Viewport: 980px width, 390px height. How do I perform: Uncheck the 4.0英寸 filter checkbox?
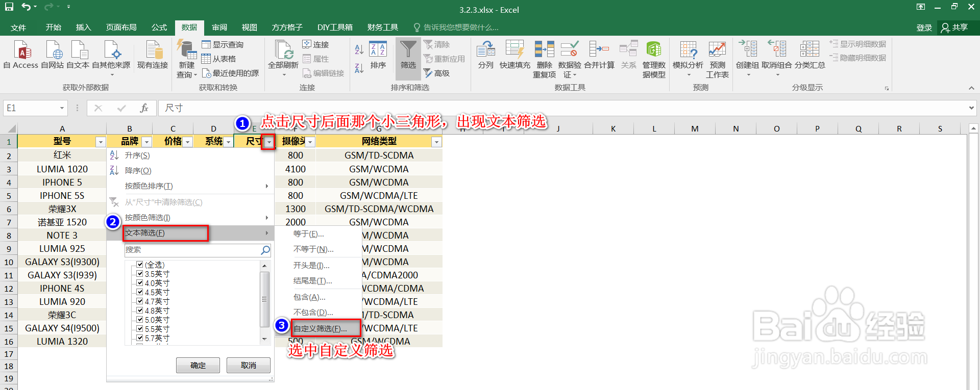(x=140, y=283)
